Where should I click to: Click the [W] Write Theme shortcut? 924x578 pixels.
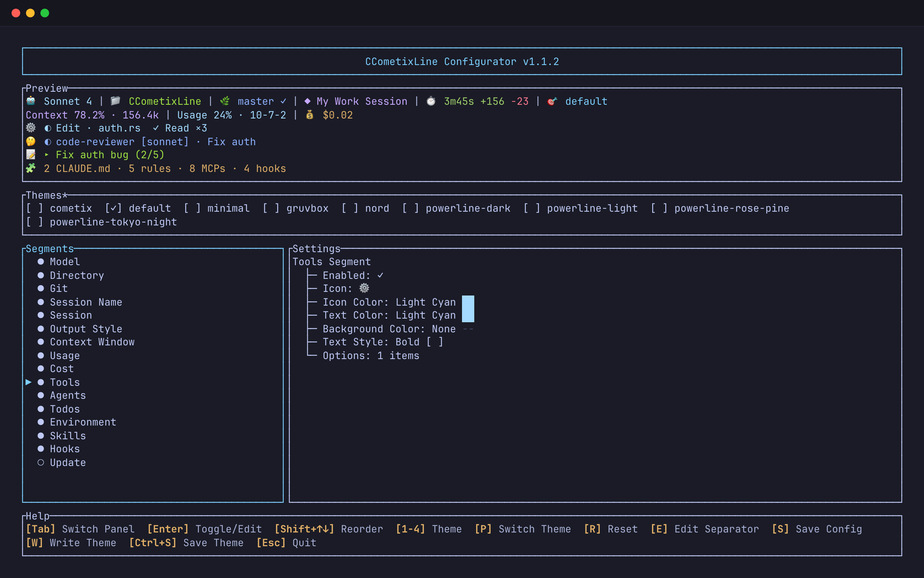[71, 543]
